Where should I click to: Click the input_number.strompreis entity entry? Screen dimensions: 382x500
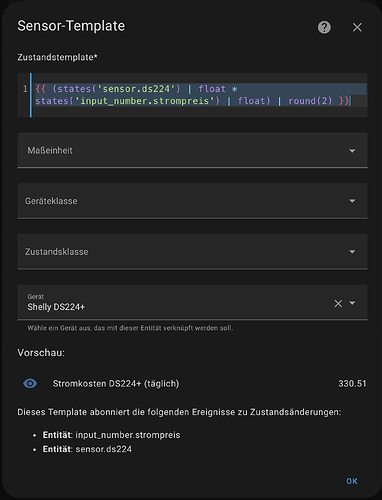click(111, 435)
